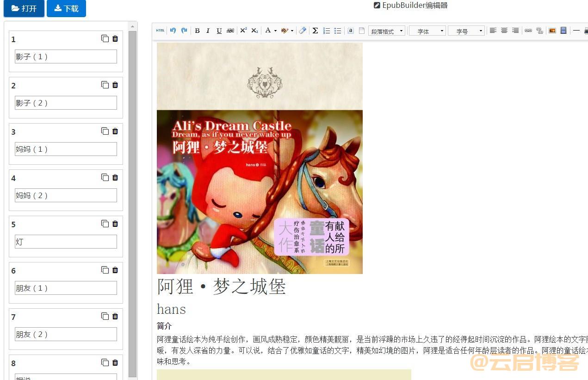This screenshot has height=380, width=588.
Task: Delete chapter 6 朋友（1）
Action: pyautogui.click(x=115, y=270)
